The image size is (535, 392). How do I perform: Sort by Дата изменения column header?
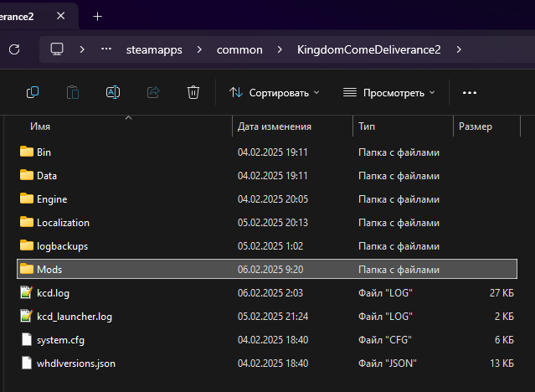(x=275, y=126)
